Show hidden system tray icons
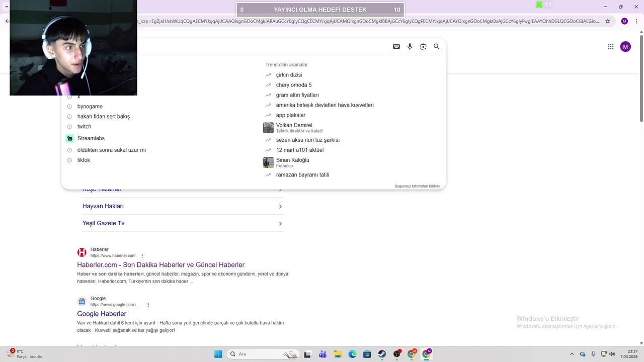644x362 pixels. point(572,354)
